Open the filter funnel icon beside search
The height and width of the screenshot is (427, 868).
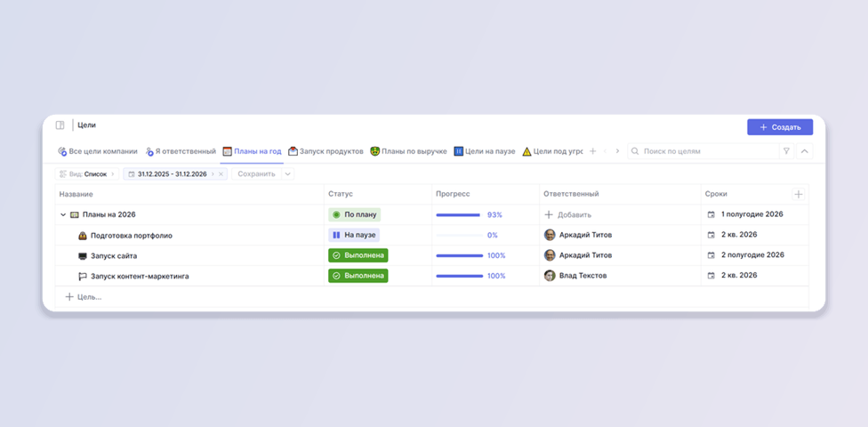click(x=786, y=151)
